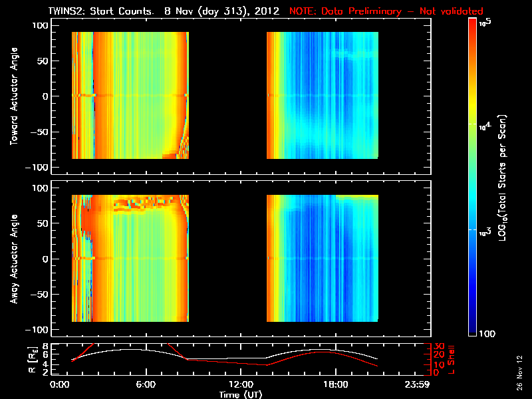Click the '50' tick label on the Away panel

point(43,223)
